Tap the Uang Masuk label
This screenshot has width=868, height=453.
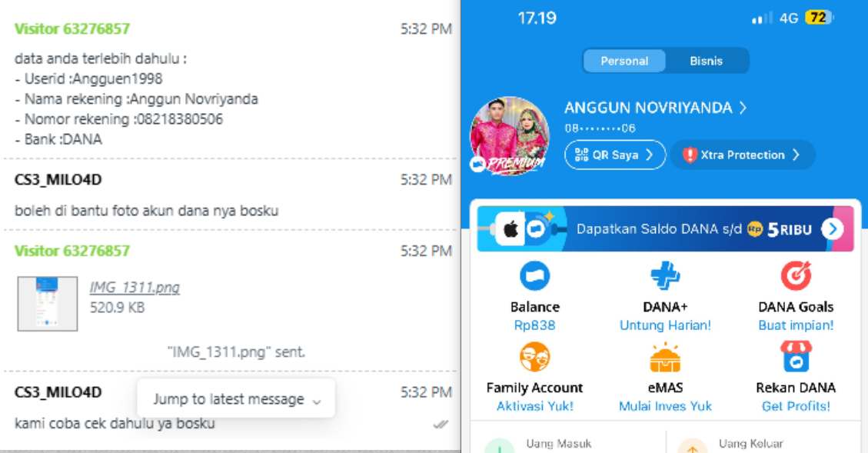point(559,444)
